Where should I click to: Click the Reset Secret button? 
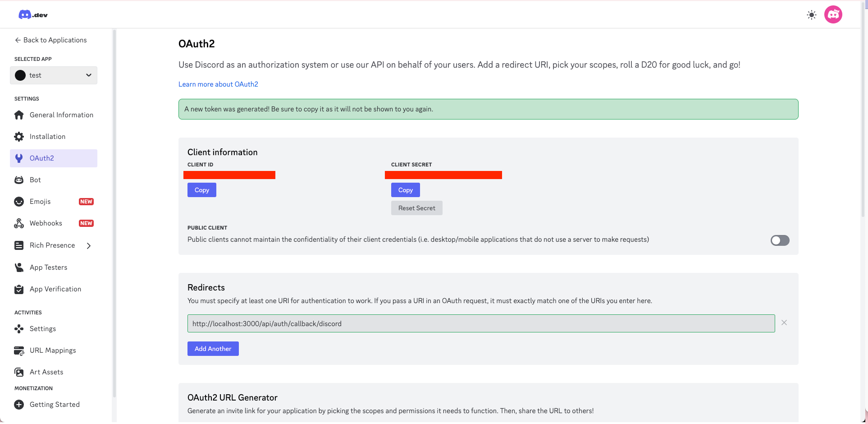click(417, 208)
